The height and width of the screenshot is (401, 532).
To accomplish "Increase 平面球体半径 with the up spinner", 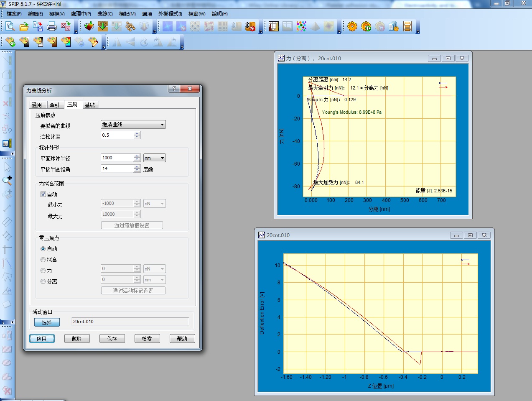I will click(137, 156).
